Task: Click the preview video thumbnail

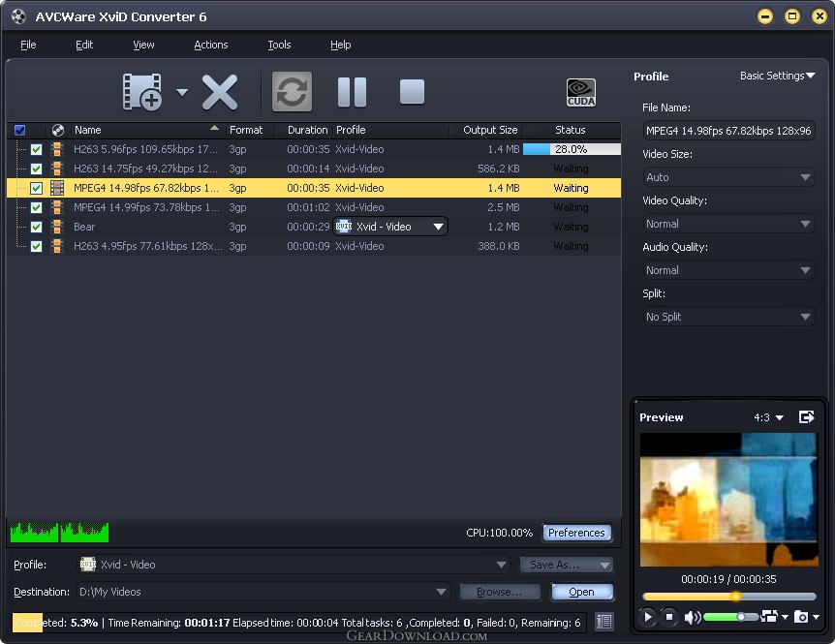Action: tap(728, 500)
